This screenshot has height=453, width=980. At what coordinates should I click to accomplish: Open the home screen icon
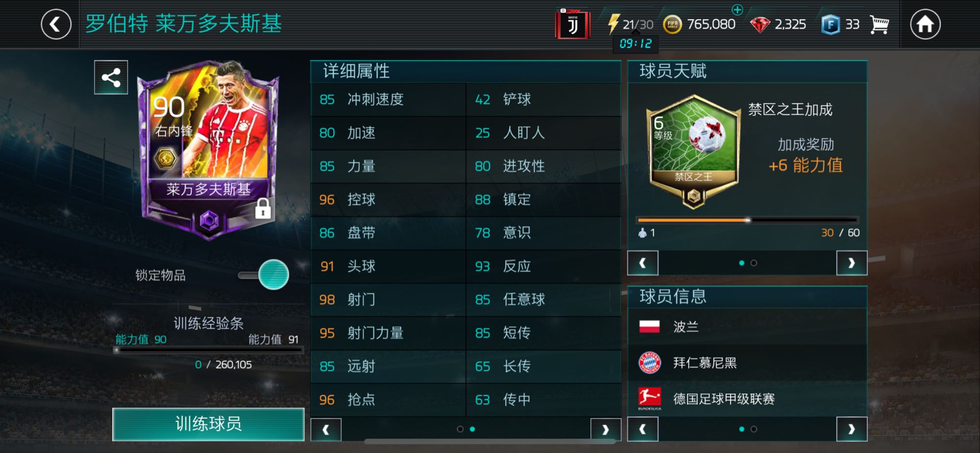[925, 24]
